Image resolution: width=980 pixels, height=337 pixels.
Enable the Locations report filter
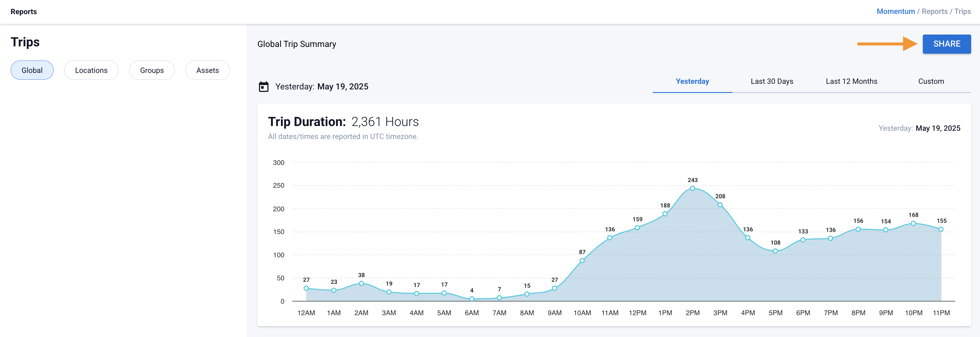[x=91, y=70]
